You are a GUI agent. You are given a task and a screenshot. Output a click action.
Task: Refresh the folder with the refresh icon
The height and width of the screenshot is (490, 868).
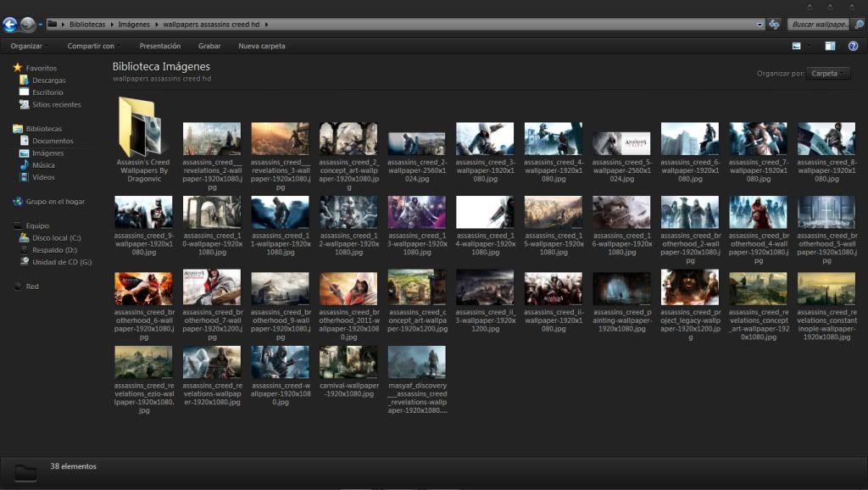point(774,25)
